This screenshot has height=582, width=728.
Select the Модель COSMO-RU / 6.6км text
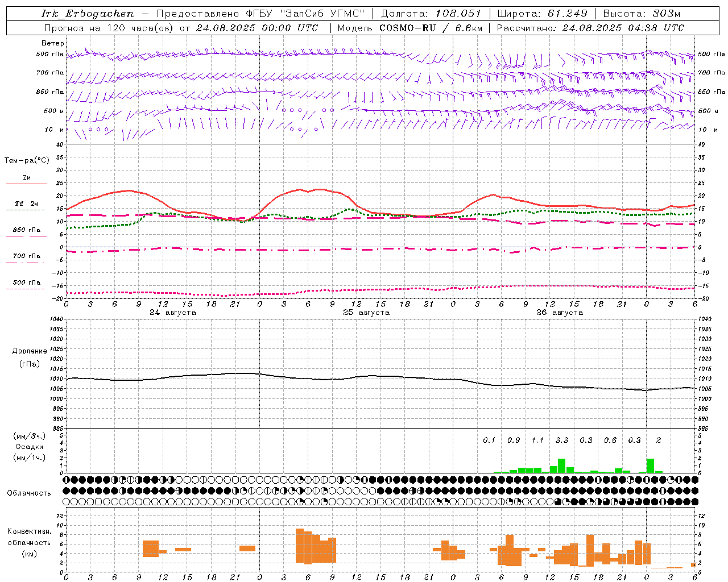coord(410,28)
